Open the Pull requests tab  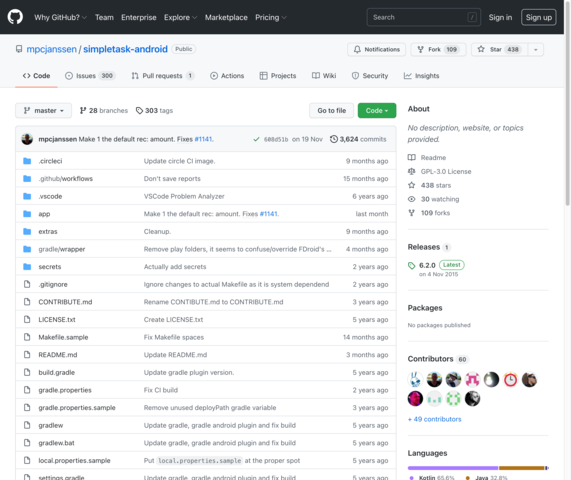coord(163,76)
